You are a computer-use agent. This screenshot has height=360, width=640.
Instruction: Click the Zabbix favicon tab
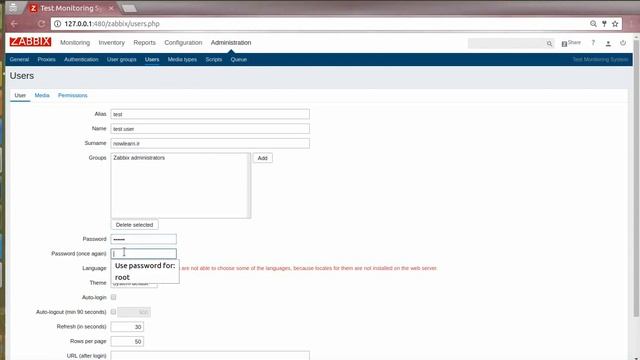[33, 8]
